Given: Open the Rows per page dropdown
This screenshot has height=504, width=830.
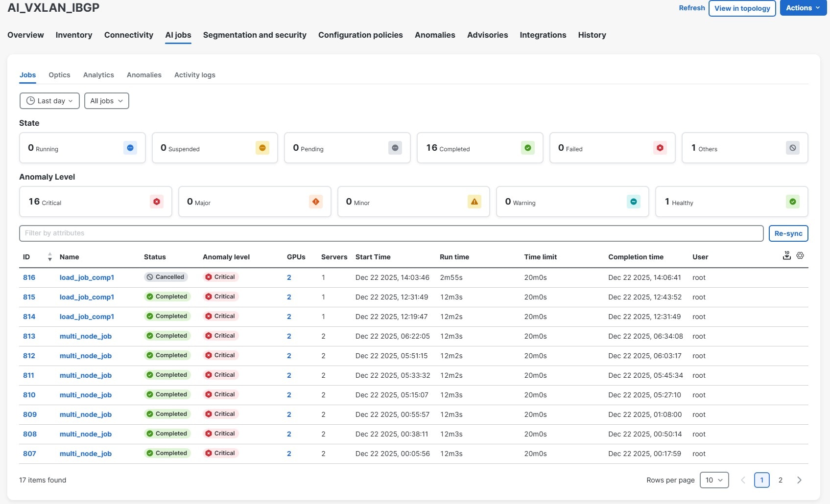Looking at the screenshot, I should click(x=714, y=480).
